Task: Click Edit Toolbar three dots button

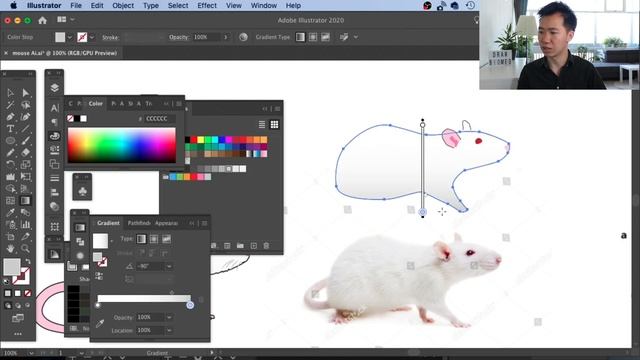Action: [18, 334]
